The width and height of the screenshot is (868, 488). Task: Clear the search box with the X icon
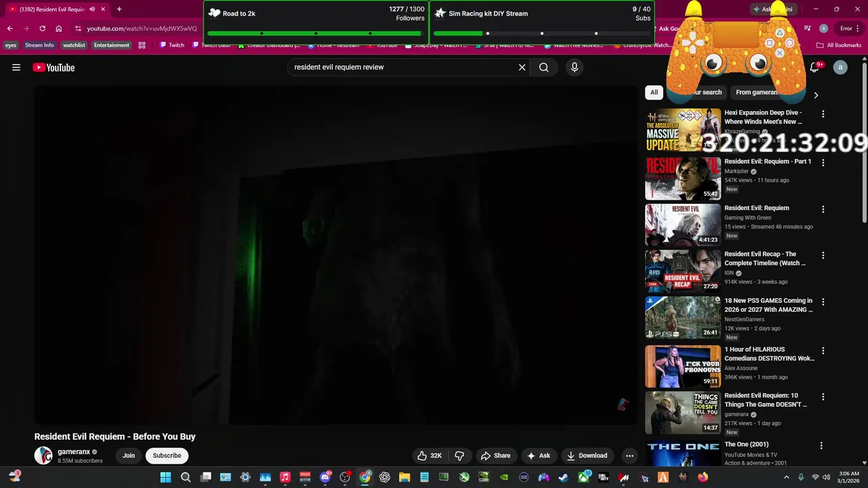[x=522, y=67]
